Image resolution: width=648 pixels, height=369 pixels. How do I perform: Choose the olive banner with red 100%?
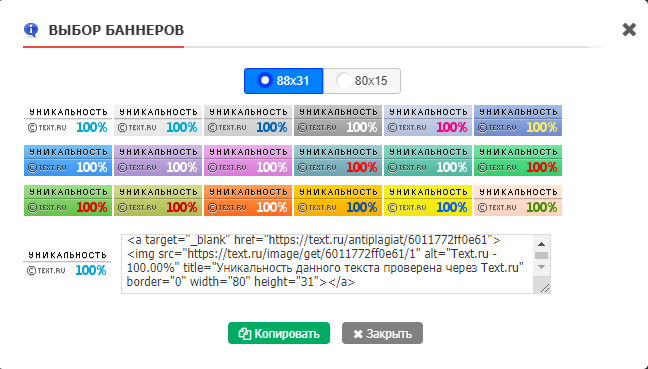[158, 200]
